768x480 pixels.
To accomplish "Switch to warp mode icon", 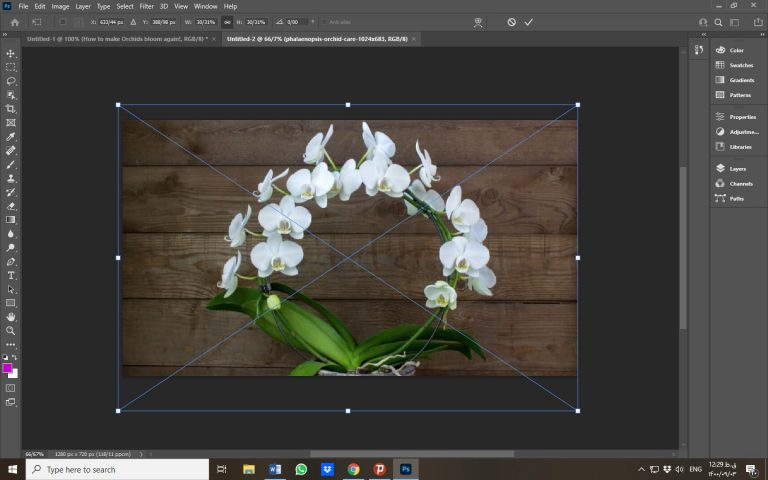I will 478,22.
